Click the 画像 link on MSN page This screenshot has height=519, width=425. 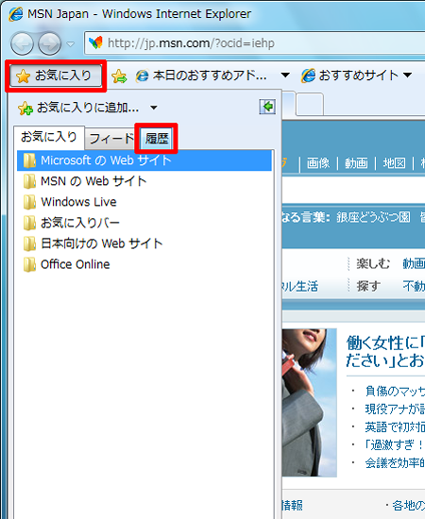[x=318, y=163]
